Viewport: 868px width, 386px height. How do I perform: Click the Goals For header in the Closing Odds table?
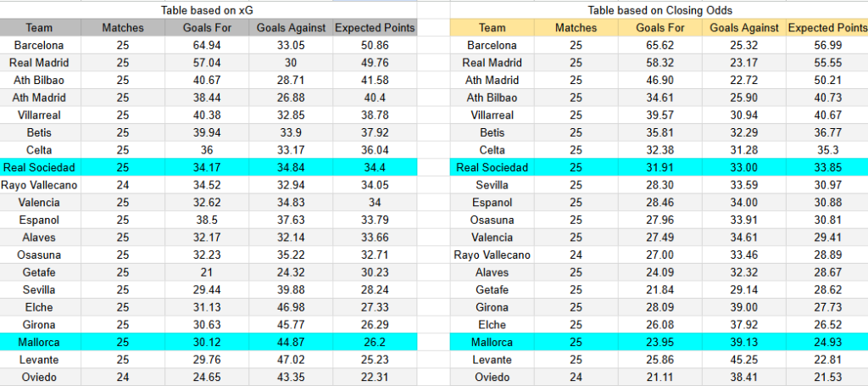click(660, 28)
